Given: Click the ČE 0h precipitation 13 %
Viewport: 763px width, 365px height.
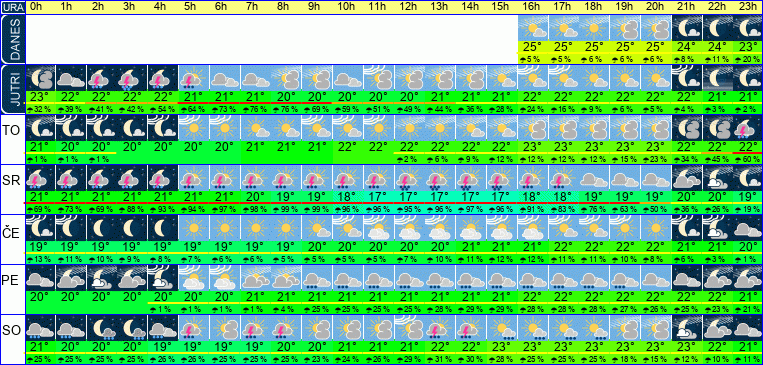Looking at the screenshot, I should 40,260.
